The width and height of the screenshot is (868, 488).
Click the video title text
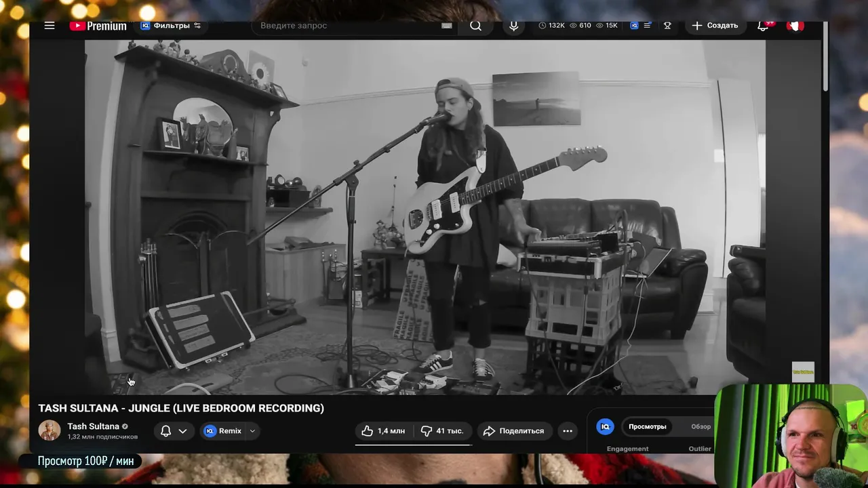[x=181, y=408]
